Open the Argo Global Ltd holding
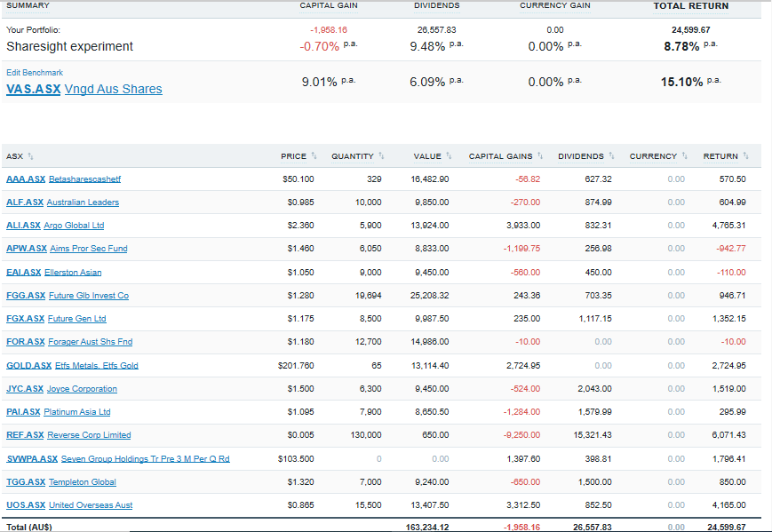 point(74,225)
